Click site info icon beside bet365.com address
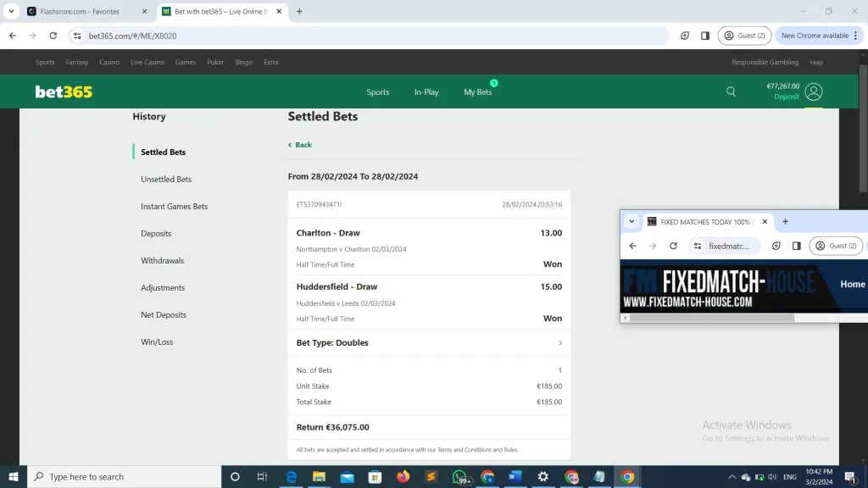The width and height of the screenshot is (868, 488). [x=77, y=36]
